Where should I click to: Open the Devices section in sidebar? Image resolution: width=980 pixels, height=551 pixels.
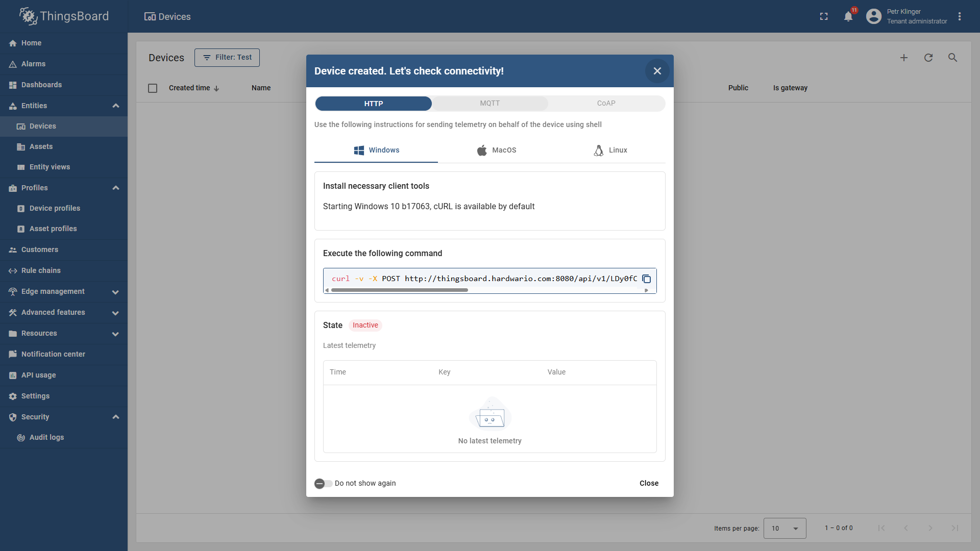tap(43, 126)
